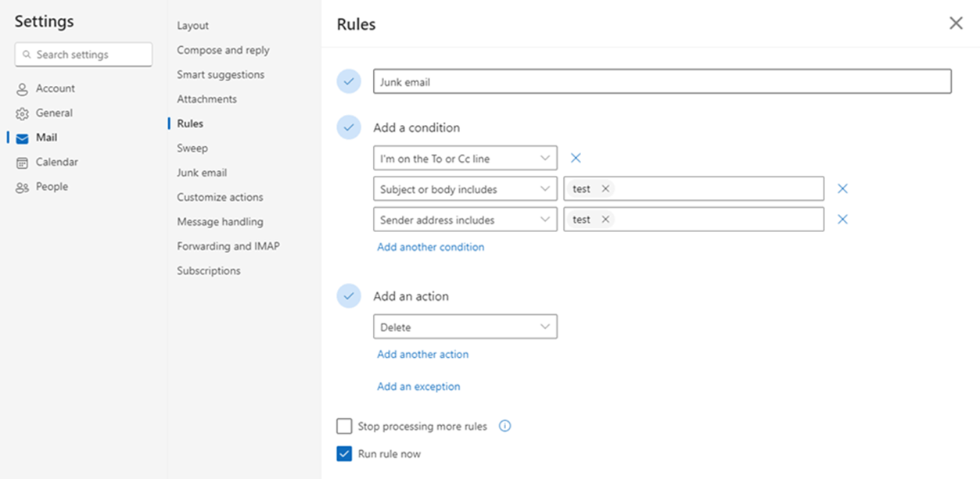980x479 pixels.
Task: Go to General settings category
Action: click(x=54, y=113)
